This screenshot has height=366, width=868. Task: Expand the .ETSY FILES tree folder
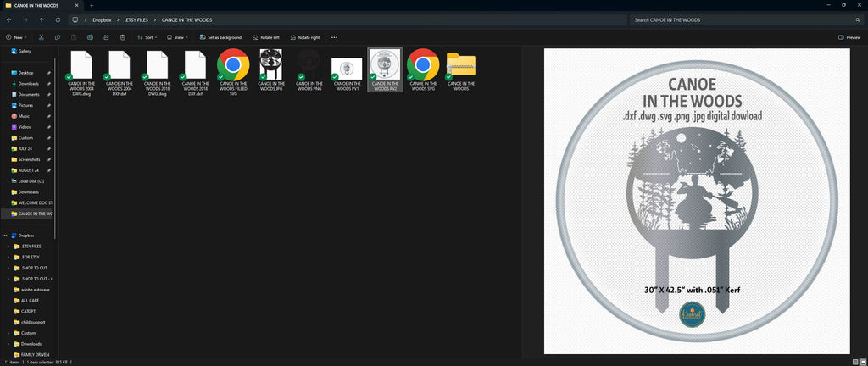pos(8,246)
